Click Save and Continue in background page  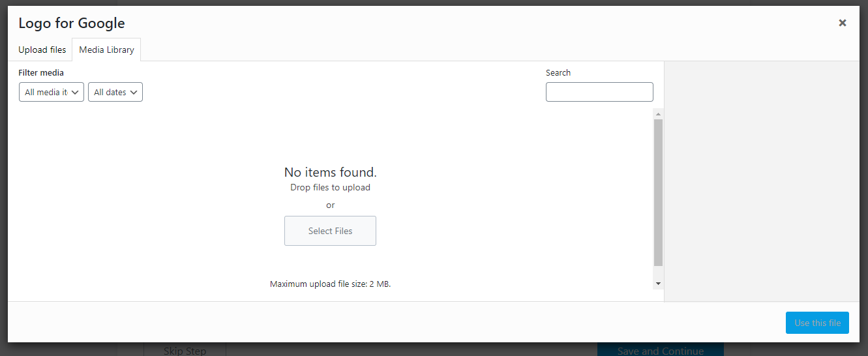coord(661,350)
